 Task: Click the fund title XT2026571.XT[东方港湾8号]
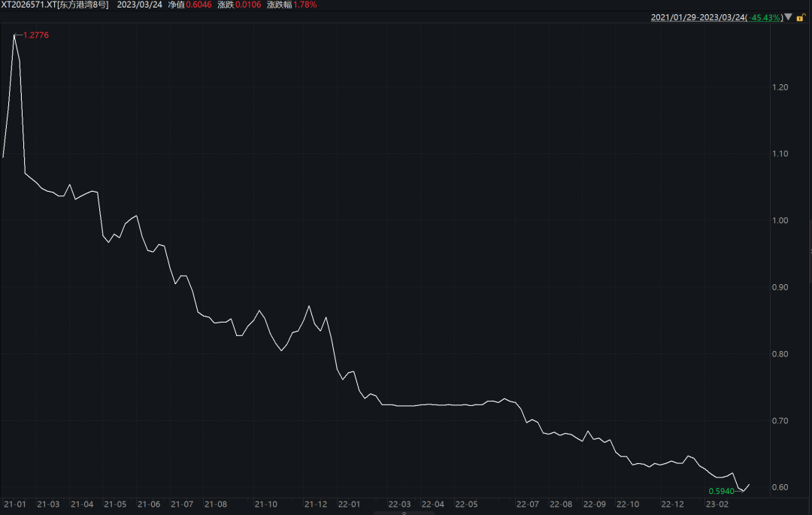[x=55, y=5]
